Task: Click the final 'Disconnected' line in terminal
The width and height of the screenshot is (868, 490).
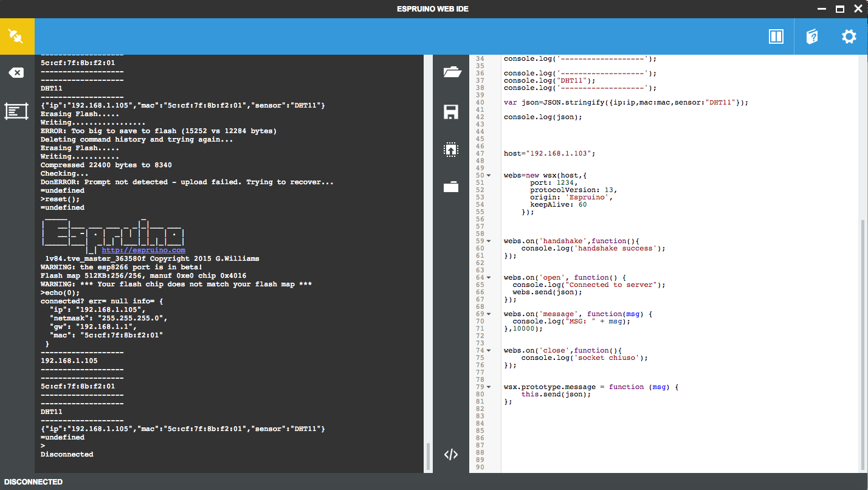Action: click(67, 454)
